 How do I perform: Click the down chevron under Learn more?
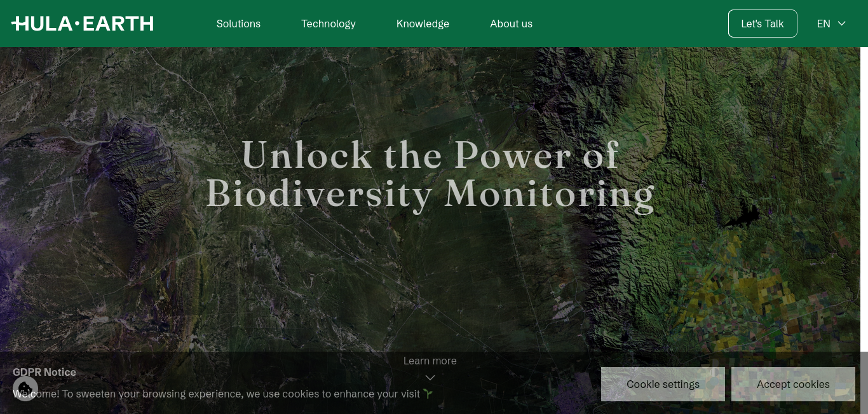pos(430,378)
